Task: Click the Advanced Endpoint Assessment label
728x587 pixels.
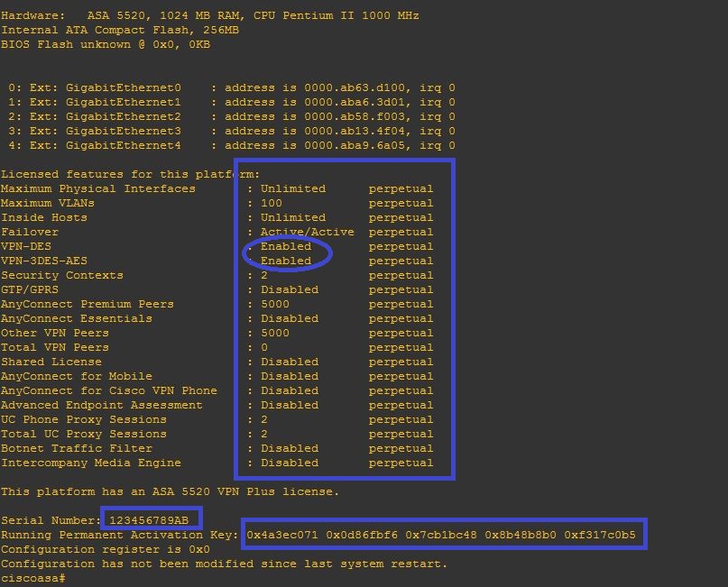Action: (102, 405)
